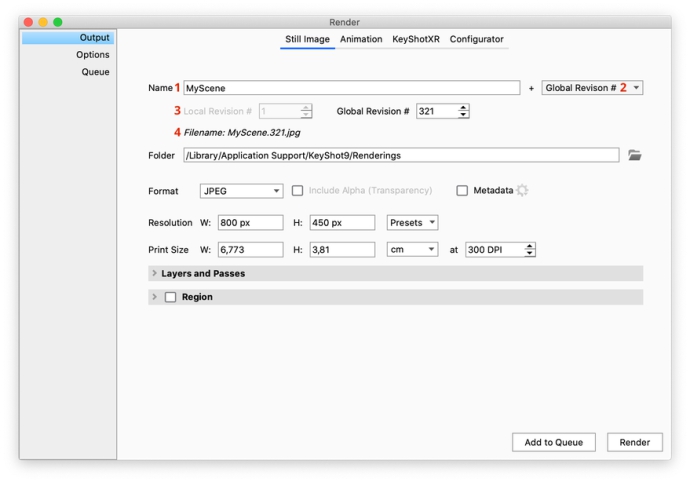Click the Folder path field
690x482 pixels.
[401, 155]
